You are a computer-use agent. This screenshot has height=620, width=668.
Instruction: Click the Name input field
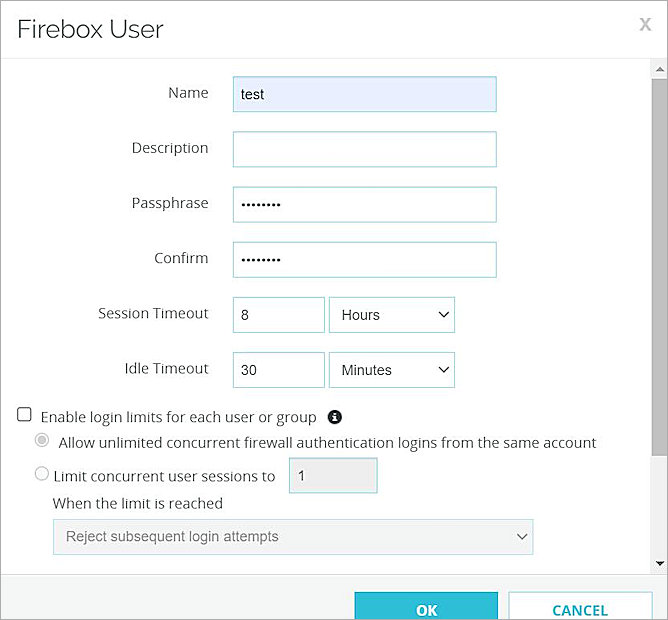(x=364, y=95)
